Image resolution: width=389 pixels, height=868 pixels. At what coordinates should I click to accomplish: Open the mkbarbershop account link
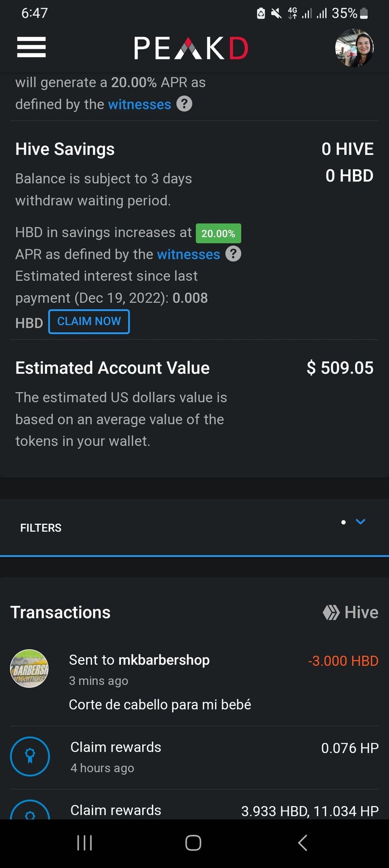point(164,660)
